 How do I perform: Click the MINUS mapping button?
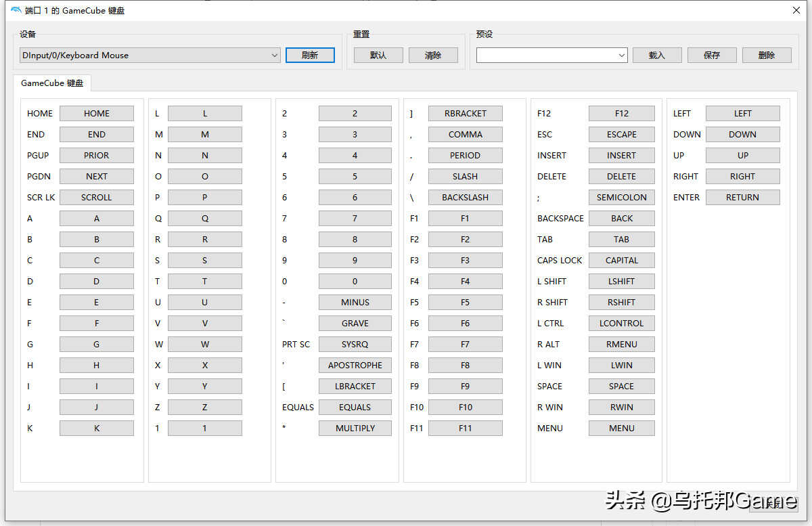pyautogui.click(x=355, y=303)
